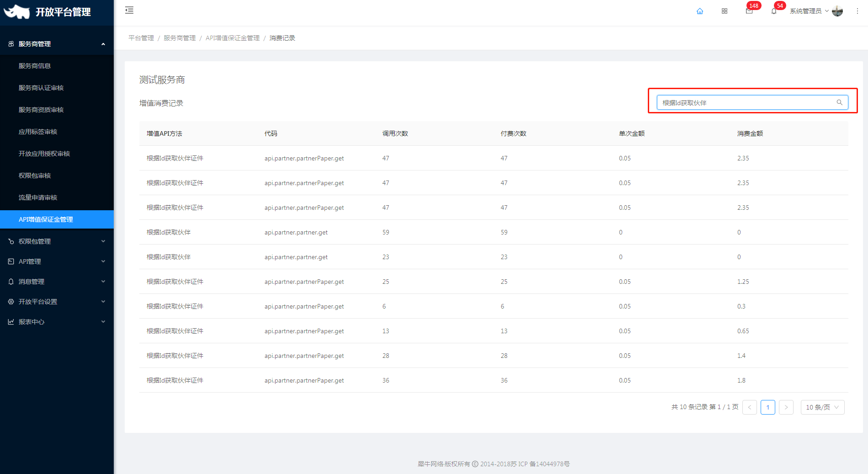
Task: Click 消费金额 value 0.3
Action: pyautogui.click(x=741, y=306)
